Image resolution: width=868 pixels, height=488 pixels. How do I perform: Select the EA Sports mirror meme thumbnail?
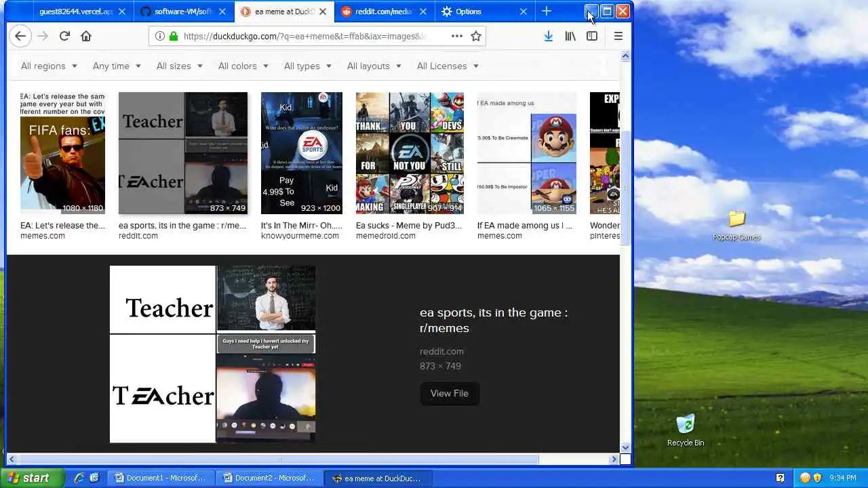pyautogui.click(x=302, y=153)
